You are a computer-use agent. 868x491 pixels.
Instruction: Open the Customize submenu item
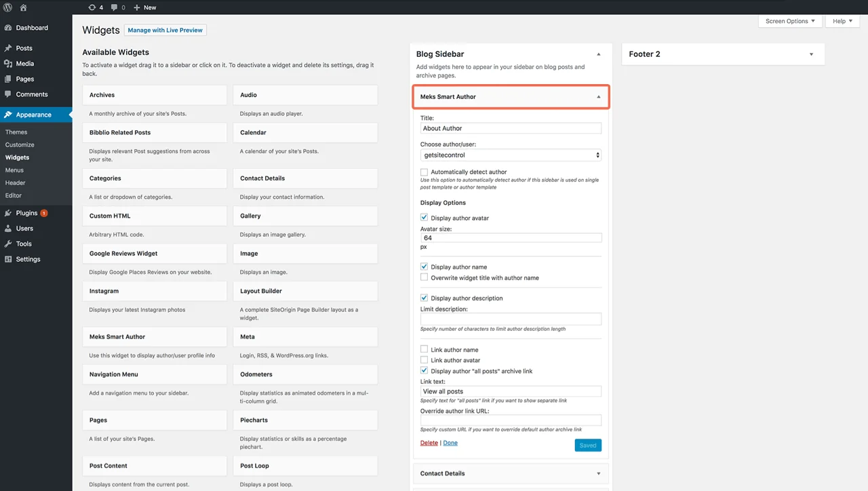tap(20, 144)
